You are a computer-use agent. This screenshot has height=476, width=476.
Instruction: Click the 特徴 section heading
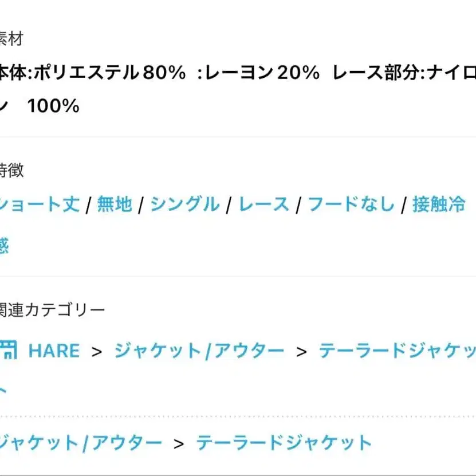[11, 170]
